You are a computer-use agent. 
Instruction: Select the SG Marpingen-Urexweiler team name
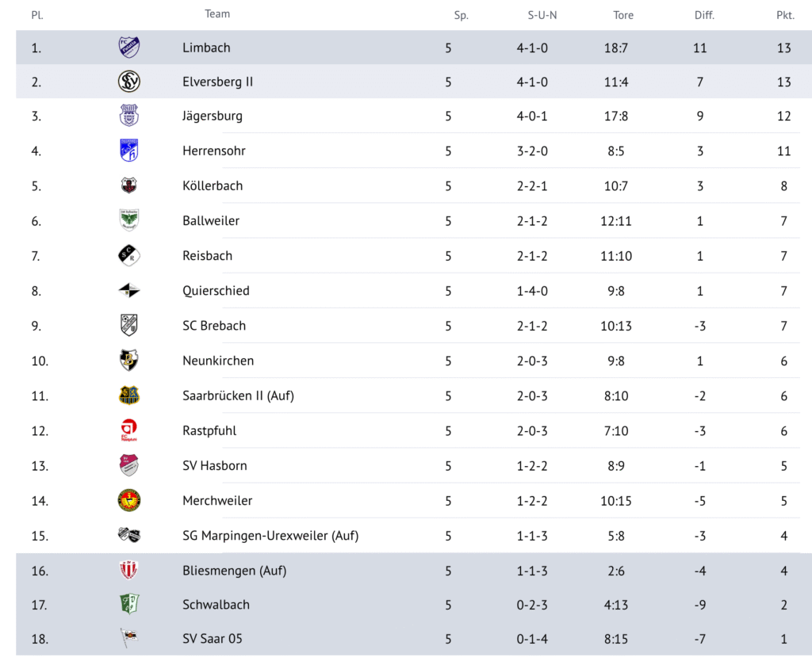tap(270, 536)
